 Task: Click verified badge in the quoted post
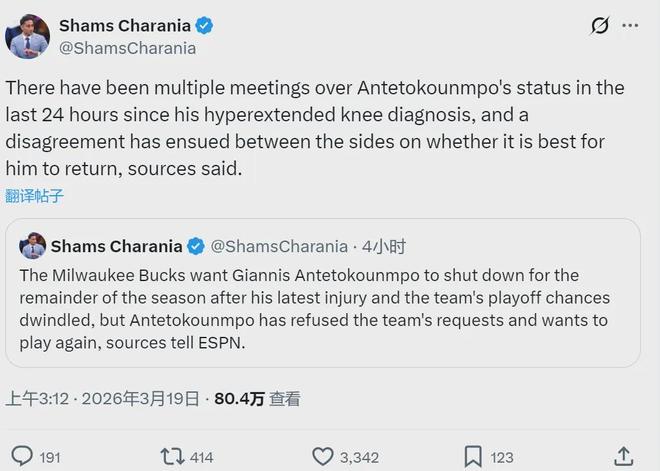tap(196, 246)
